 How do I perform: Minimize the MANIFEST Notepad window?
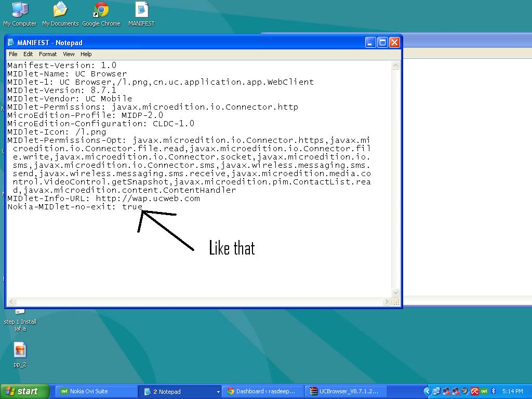(x=370, y=43)
